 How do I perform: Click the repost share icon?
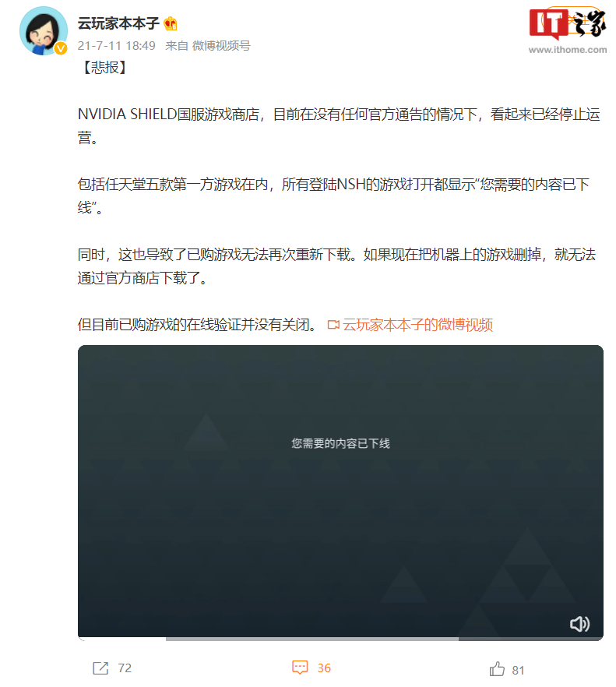click(100, 668)
